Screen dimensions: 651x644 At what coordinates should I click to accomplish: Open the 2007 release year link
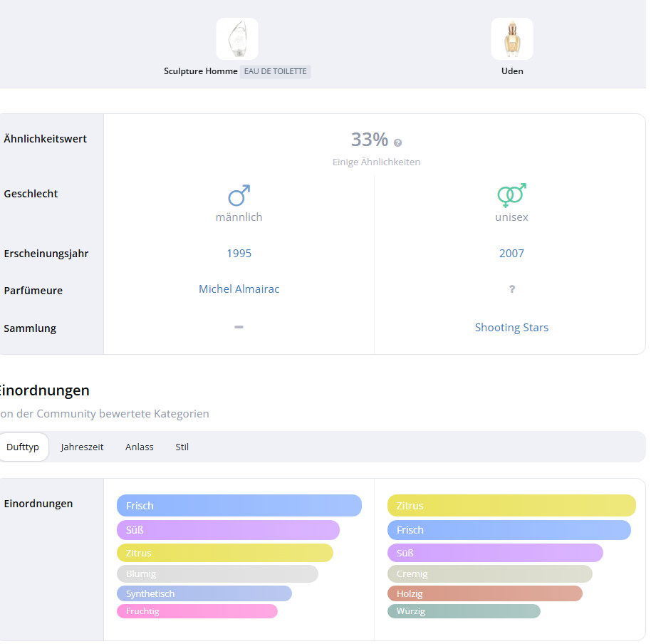[511, 253]
